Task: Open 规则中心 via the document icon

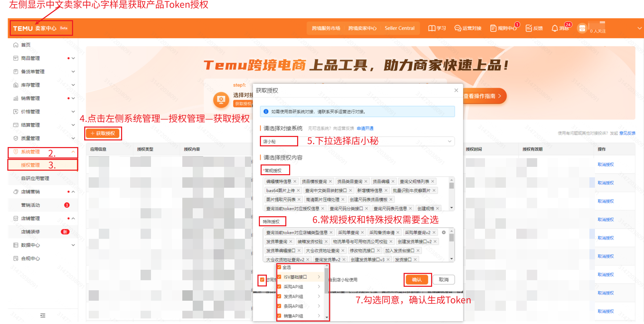Action: coord(493,28)
